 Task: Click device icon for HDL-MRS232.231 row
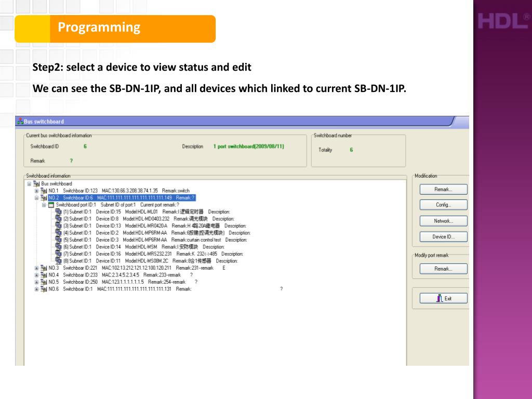[x=58, y=254]
